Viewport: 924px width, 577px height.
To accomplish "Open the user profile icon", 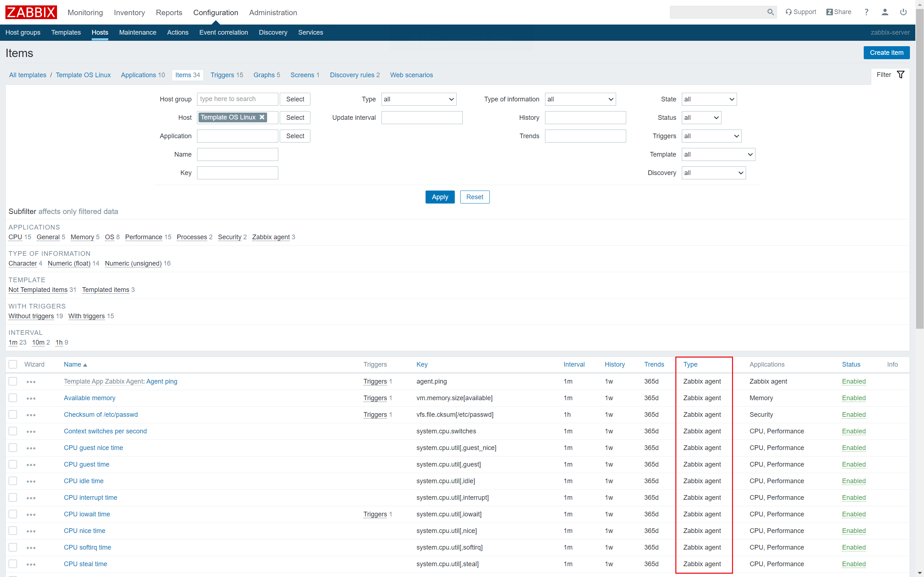I will click(885, 12).
